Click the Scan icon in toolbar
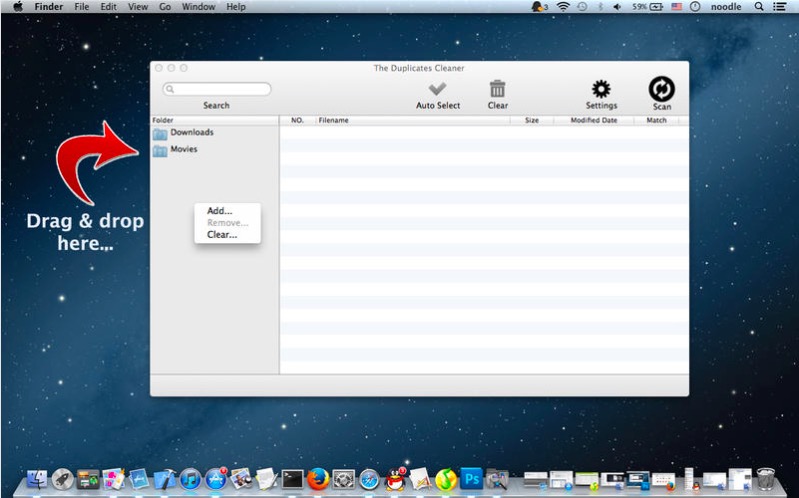 (661, 89)
